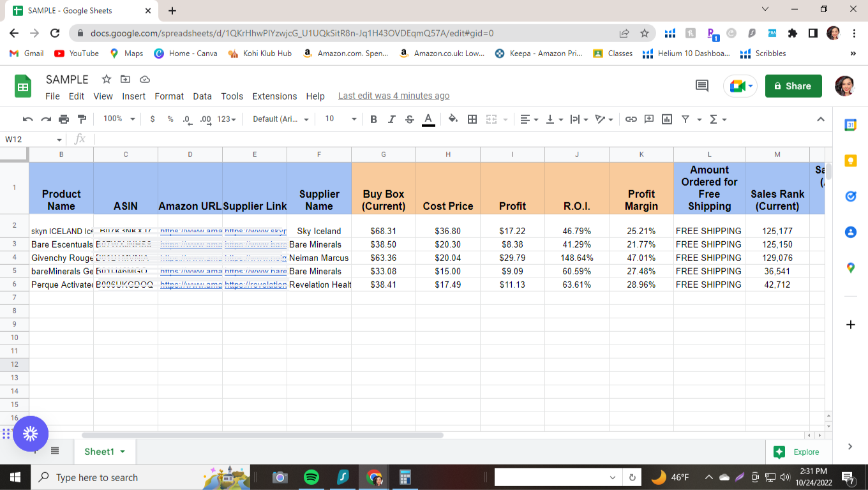This screenshot has width=868, height=490.
Task: Open the Edit menu
Action: pos(77,96)
